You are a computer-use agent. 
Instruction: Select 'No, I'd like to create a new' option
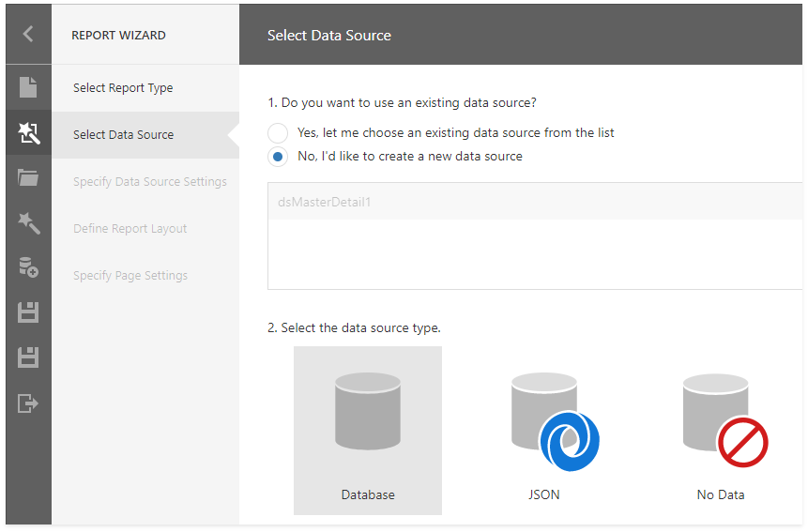click(x=278, y=157)
